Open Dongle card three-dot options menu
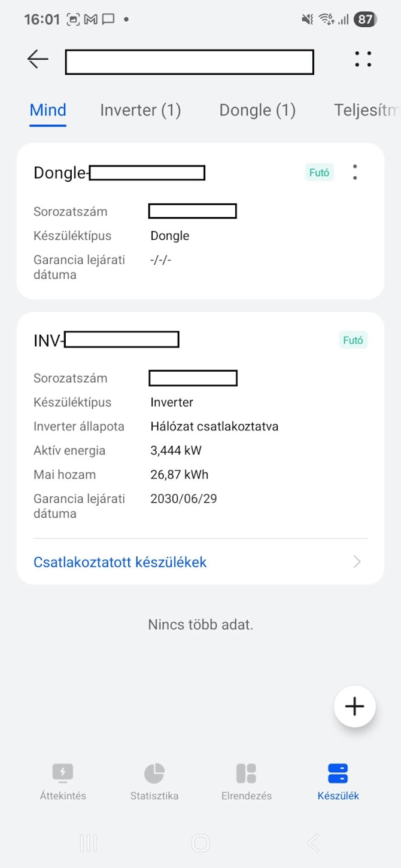 (x=355, y=172)
